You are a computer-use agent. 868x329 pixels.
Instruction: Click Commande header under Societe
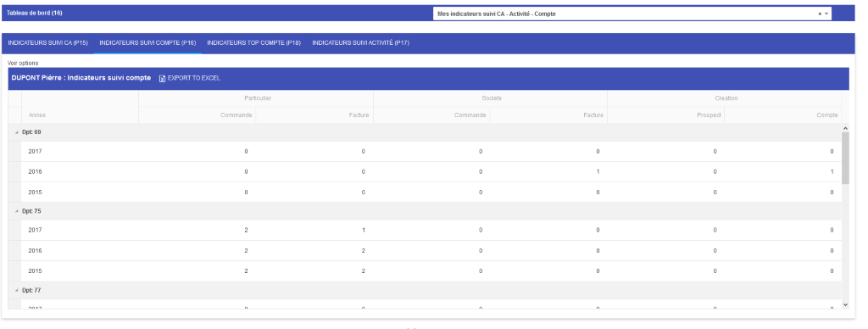pos(470,115)
